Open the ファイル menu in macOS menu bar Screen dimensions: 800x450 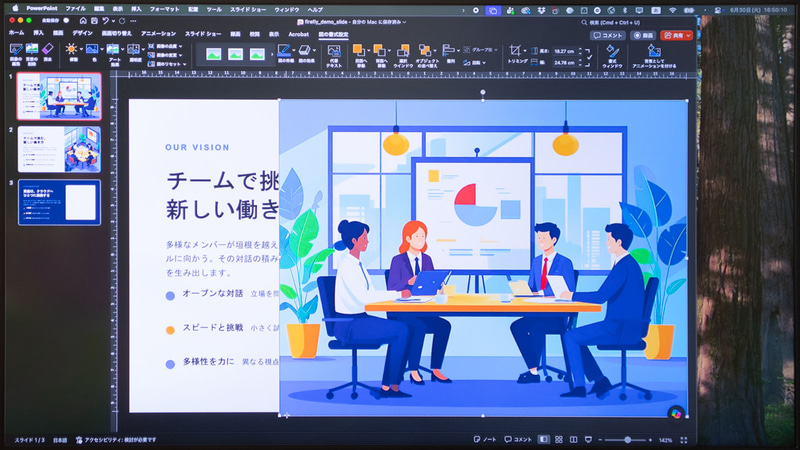pyautogui.click(x=75, y=9)
